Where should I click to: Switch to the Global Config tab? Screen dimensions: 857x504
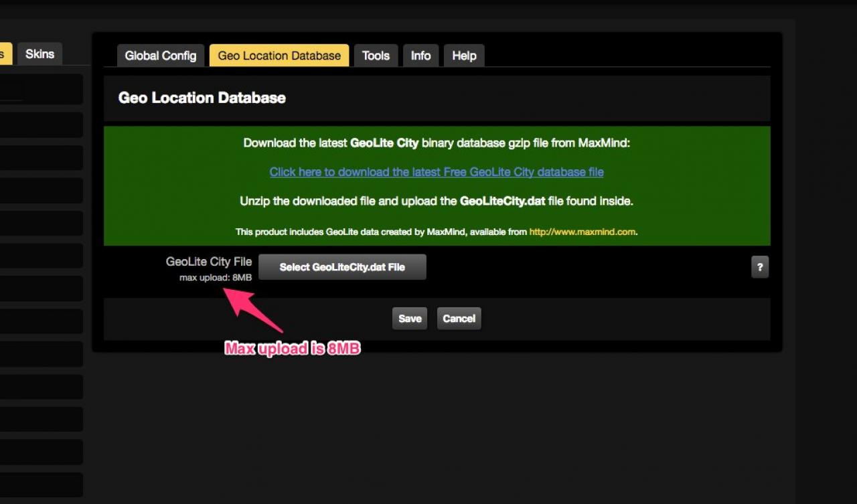coord(161,56)
